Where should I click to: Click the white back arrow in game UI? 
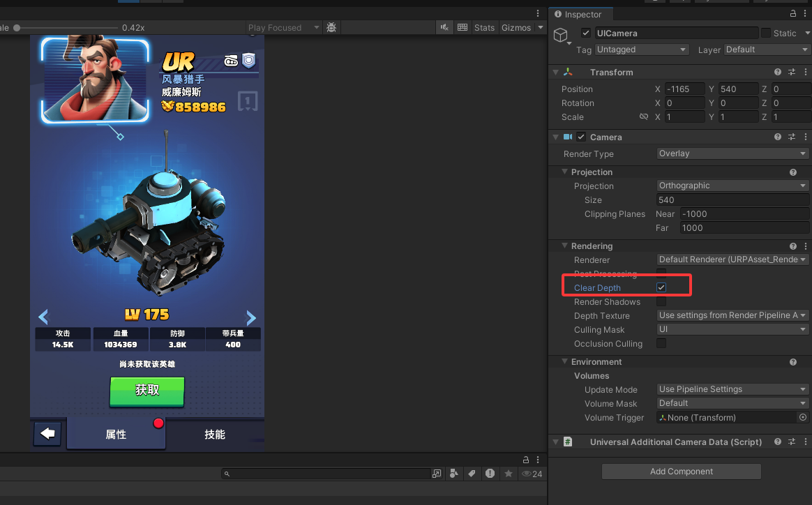tap(47, 434)
